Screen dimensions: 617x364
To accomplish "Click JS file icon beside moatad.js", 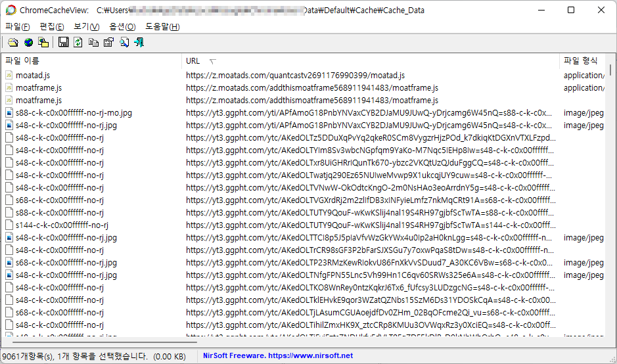I will 9,75.
